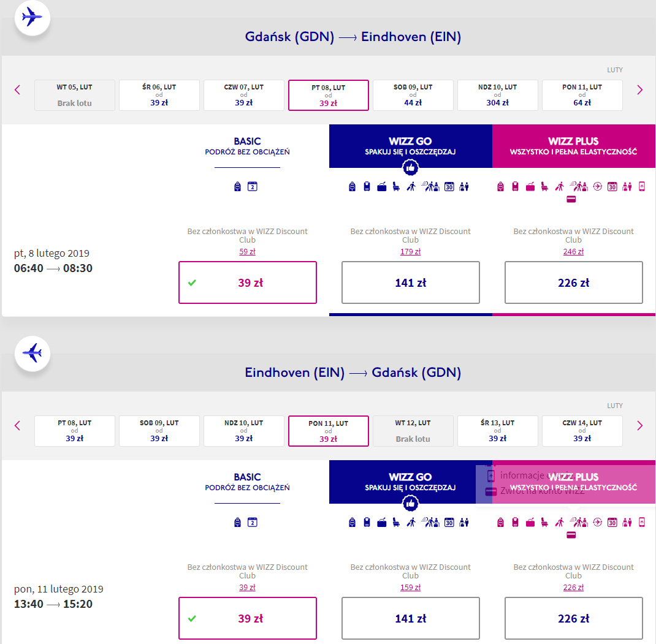Choose return date ŚR 13, LUT
Viewport: 656px width, 644px height.
point(498,431)
